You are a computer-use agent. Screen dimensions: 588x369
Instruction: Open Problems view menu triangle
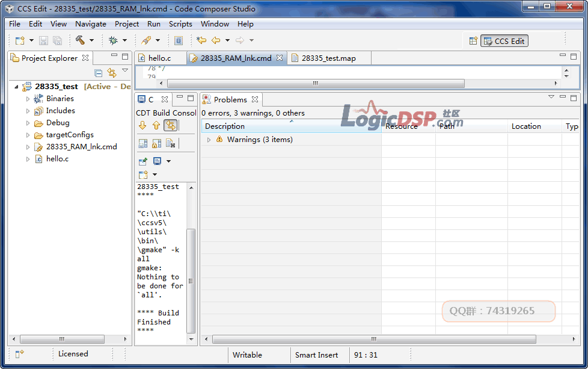[551, 97]
